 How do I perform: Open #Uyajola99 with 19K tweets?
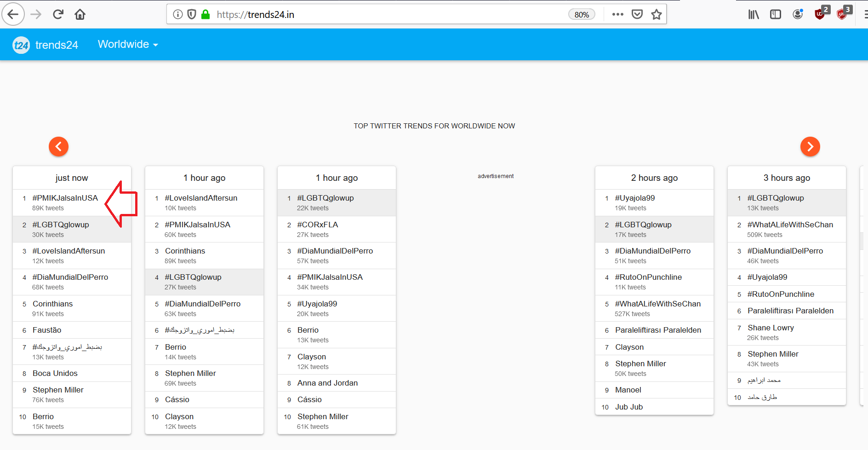pyautogui.click(x=635, y=198)
